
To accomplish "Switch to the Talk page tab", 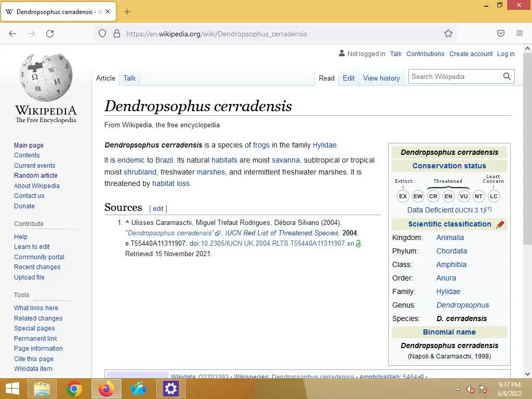I will 129,78.
